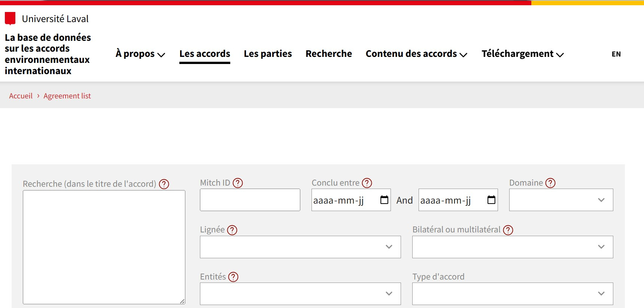Click help icon for Bilatéral ou multilatéral
This screenshot has width=644, height=308.
pyautogui.click(x=508, y=230)
